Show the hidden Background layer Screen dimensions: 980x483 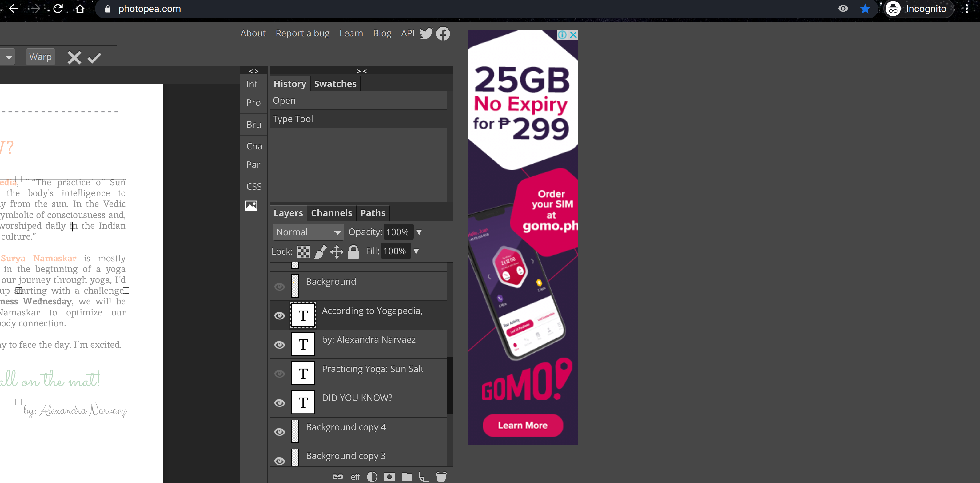pos(280,286)
